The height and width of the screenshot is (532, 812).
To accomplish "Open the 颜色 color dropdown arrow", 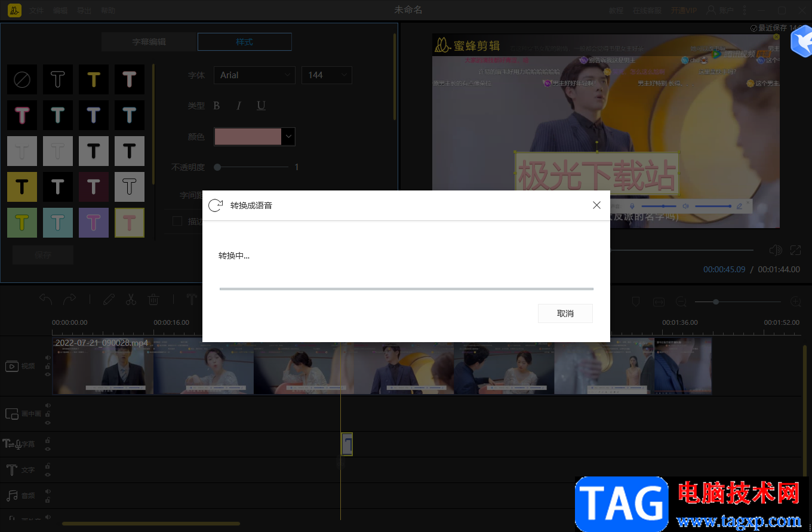I will tap(289, 136).
